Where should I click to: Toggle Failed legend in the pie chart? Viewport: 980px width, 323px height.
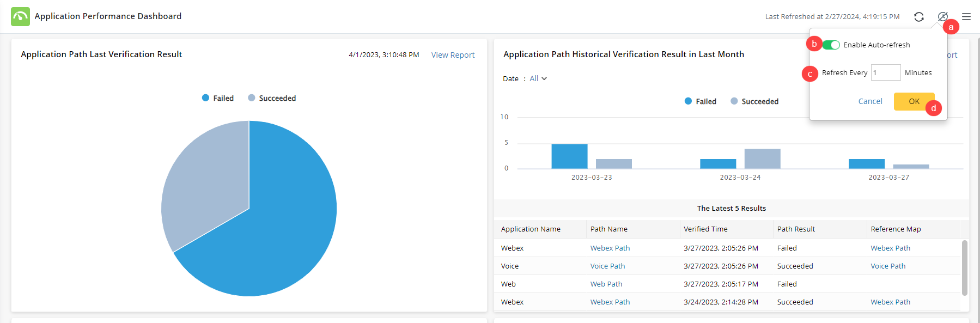click(218, 98)
